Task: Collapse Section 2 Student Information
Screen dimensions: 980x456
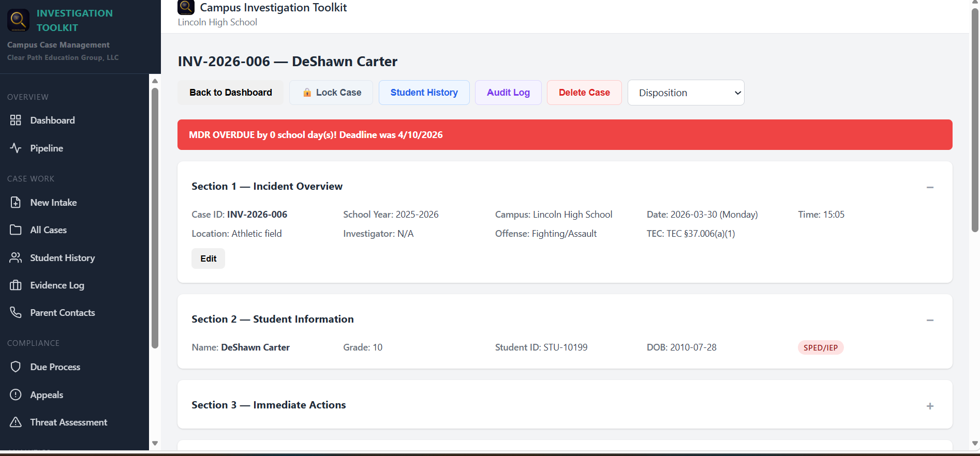Action: click(929, 320)
